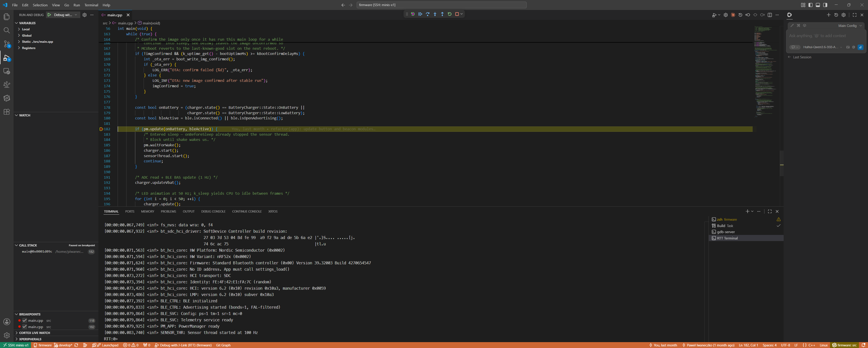Open the Extensions view
The height and width of the screenshot is (348, 868).
6,112
